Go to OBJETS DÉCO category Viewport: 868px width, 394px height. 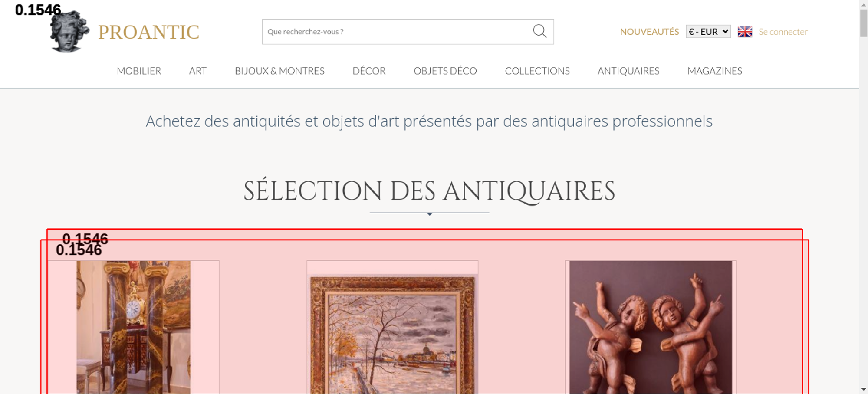point(445,71)
